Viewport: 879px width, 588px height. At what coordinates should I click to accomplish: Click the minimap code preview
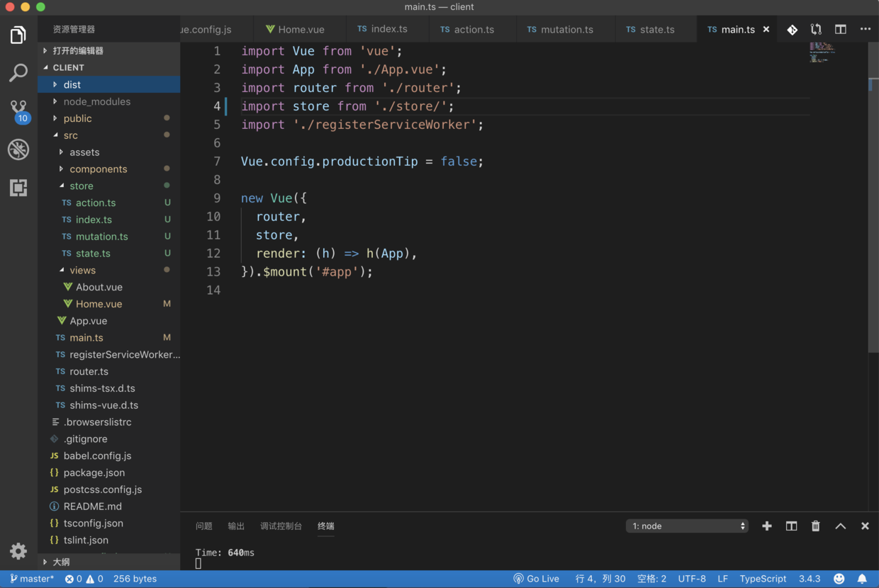pos(822,53)
